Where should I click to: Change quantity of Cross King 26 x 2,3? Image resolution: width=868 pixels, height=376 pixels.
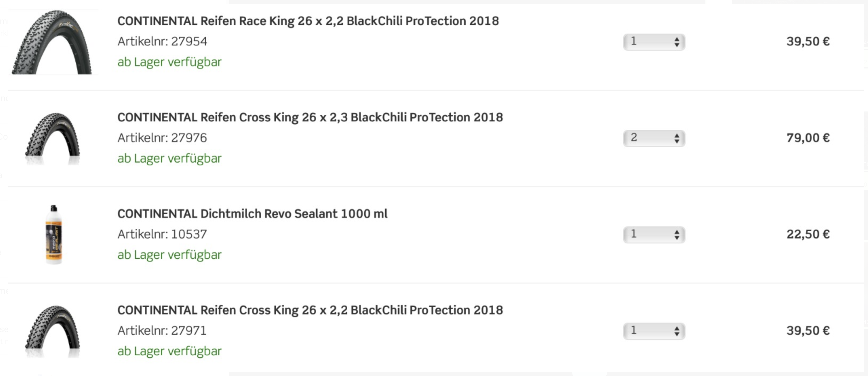point(654,138)
